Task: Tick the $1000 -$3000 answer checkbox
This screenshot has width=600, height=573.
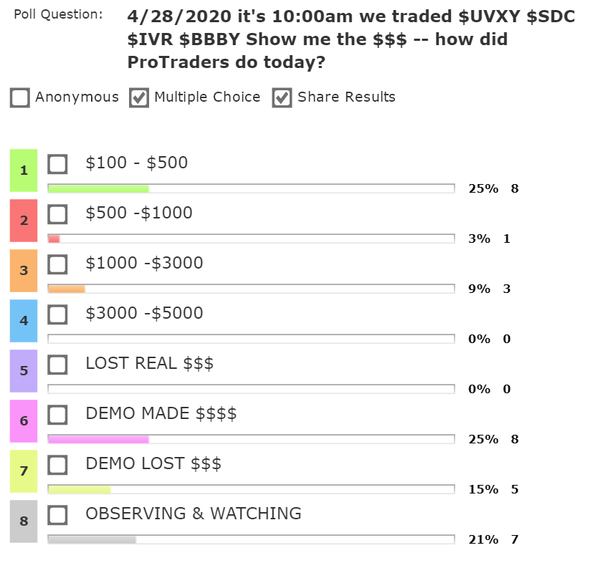Action: (58, 264)
